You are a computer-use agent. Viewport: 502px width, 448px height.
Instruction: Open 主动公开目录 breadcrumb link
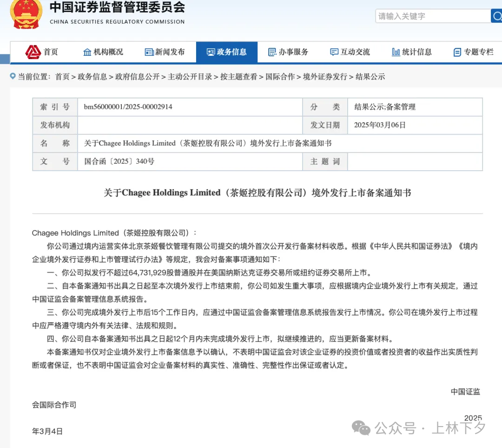click(190, 77)
